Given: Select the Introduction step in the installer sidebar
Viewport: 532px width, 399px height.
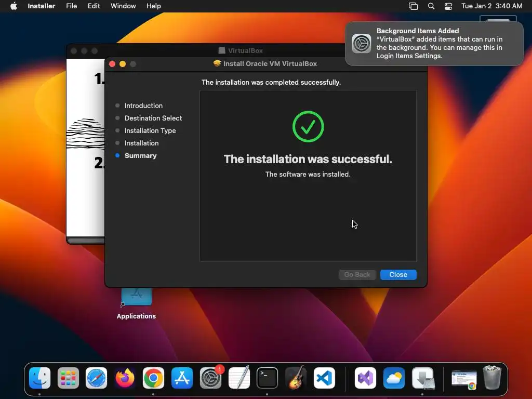Looking at the screenshot, I should [143, 105].
